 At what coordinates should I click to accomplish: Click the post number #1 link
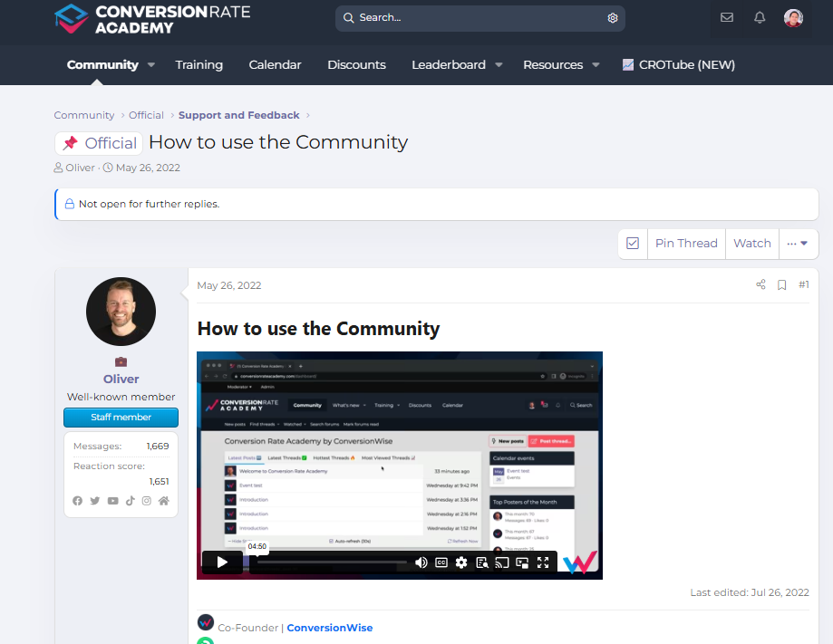pos(804,284)
